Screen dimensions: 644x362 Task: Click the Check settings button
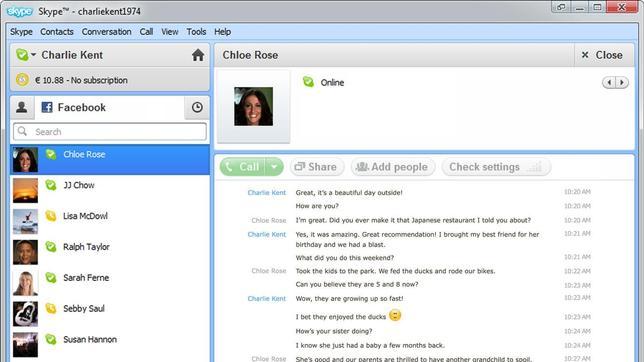click(496, 167)
